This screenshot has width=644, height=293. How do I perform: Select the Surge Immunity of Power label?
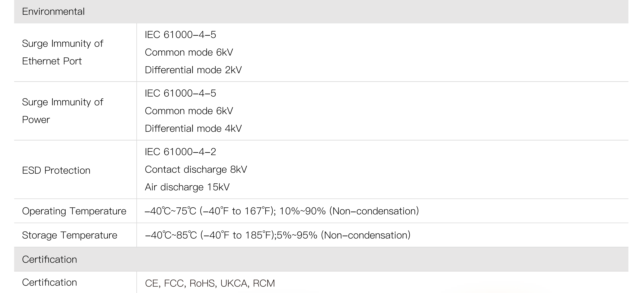click(x=63, y=111)
